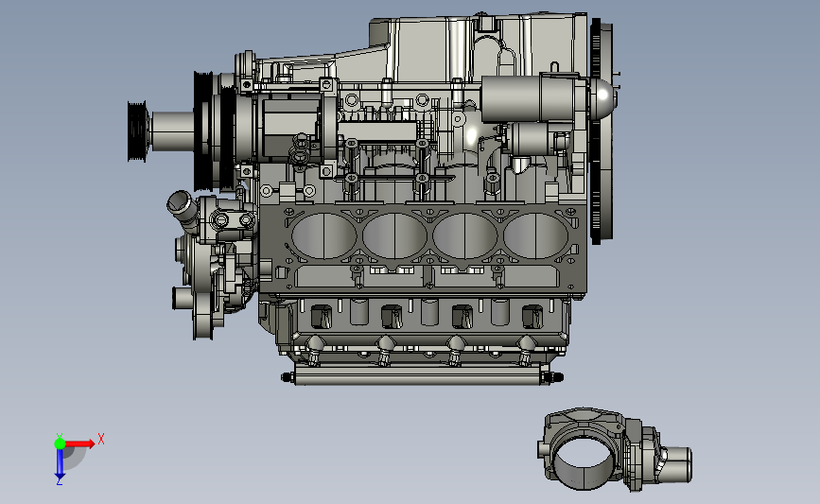This screenshot has height=504, width=820.
Task: Select the fuel rail bar below injectors
Action: point(421,375)
